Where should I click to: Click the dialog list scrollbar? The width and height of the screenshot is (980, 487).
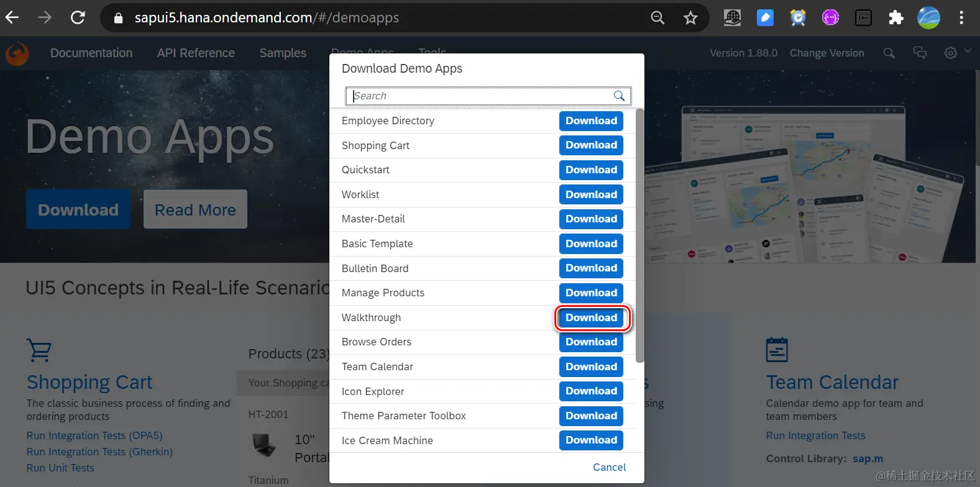[x=640, y=236]
